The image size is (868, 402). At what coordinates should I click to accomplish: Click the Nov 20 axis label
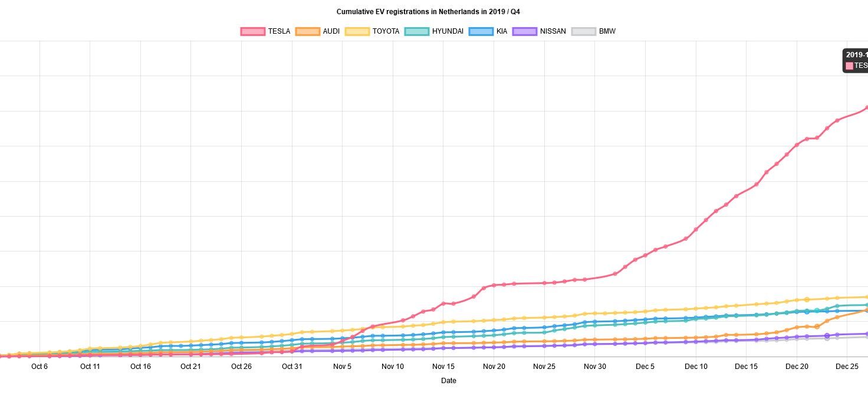point(494,367)
